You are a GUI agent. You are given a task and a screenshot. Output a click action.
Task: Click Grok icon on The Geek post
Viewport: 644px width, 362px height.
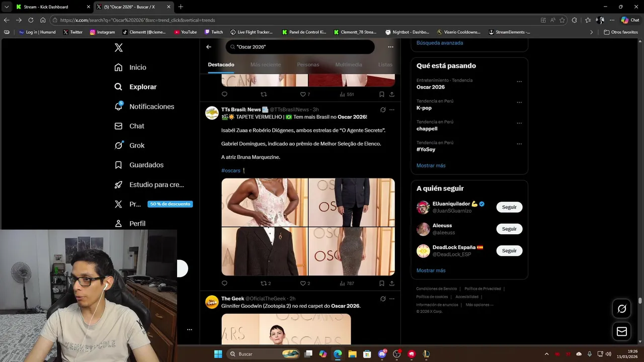383,299
